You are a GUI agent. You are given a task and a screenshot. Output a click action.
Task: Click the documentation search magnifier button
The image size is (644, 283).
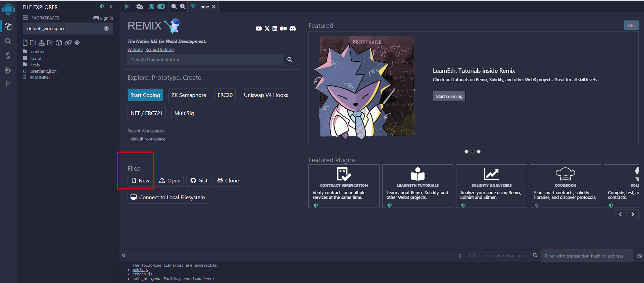tap(290, 60)
